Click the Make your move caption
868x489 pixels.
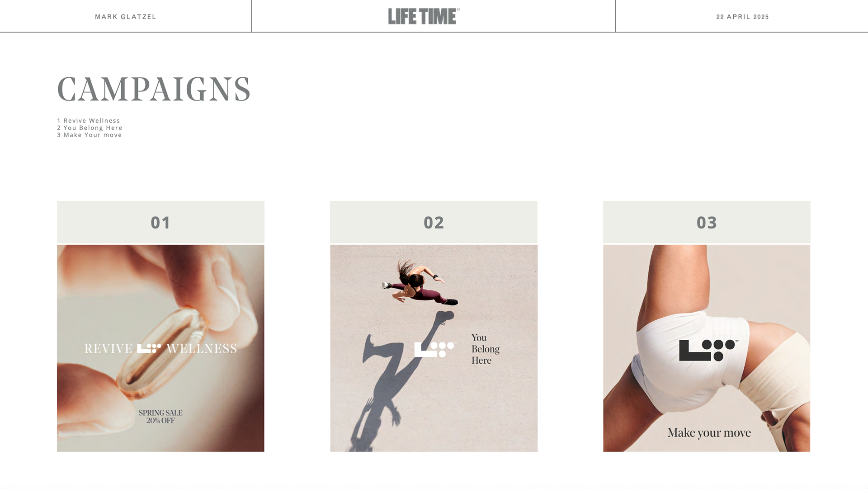pos(709,433)
